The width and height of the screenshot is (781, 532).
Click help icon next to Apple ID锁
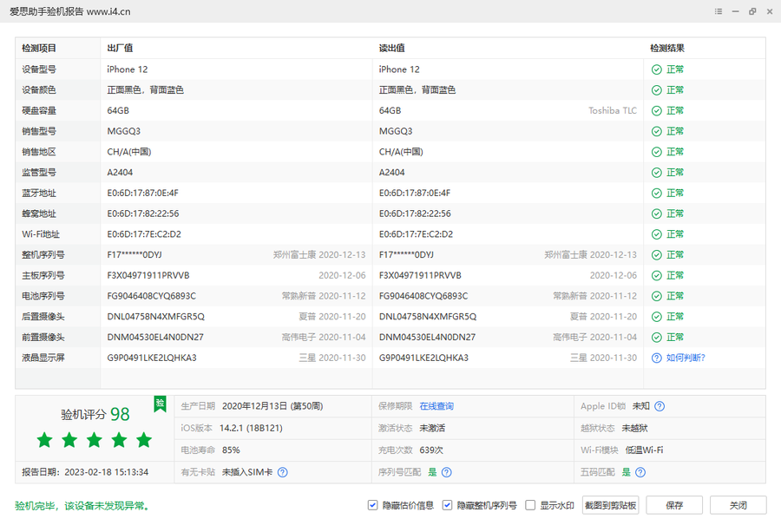(x=660, y=406)
